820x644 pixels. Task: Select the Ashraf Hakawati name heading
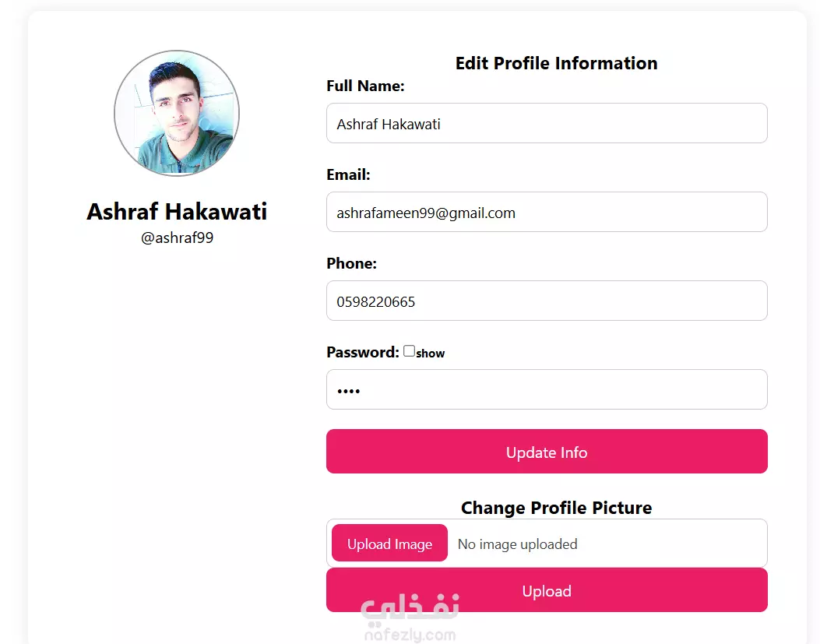tap(177, 212)
